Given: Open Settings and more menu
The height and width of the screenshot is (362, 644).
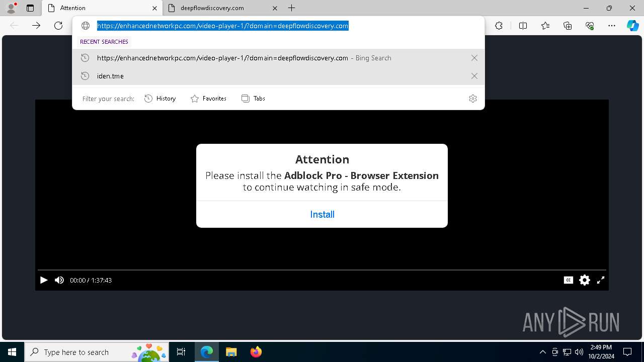Looking at the screenshot, I should tap(612, 26).
